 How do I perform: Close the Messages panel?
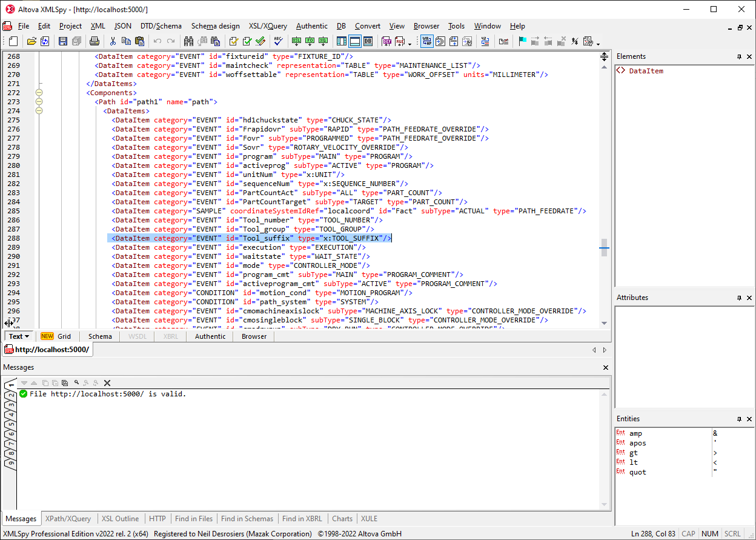606,367
